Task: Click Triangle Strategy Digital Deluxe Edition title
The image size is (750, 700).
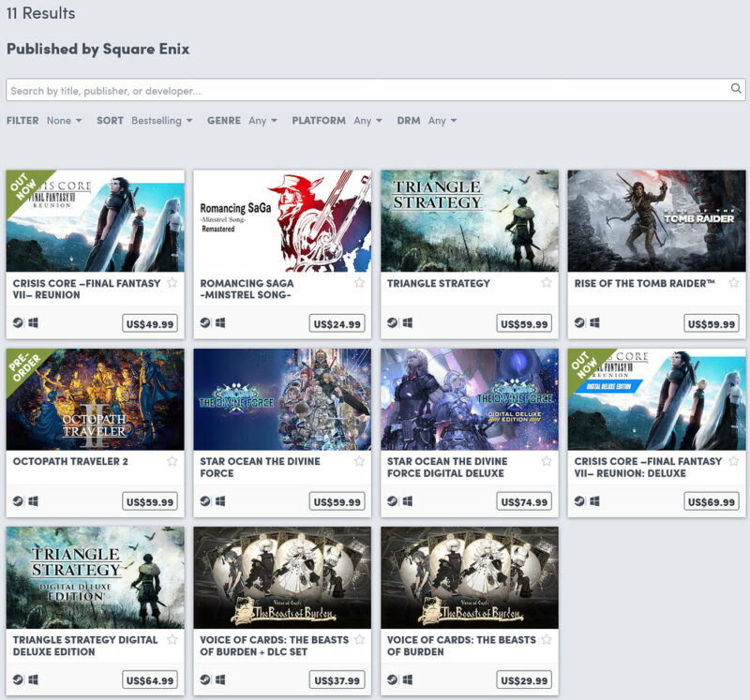Action: pyautogui.click(x=85, y=646)
